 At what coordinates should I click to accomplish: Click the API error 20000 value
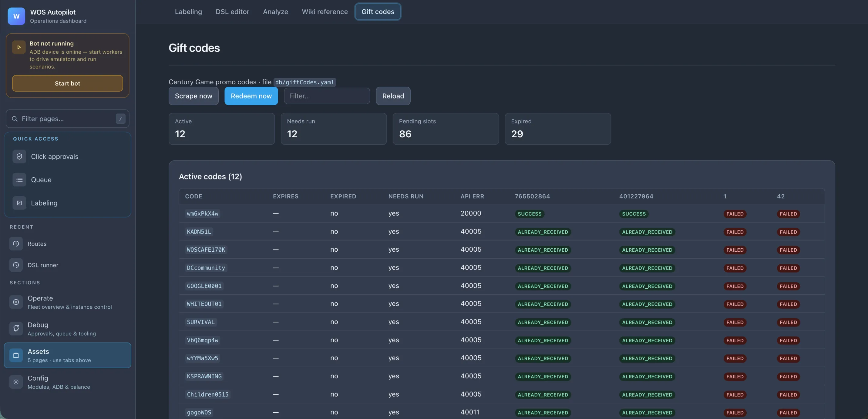(471, 213)
